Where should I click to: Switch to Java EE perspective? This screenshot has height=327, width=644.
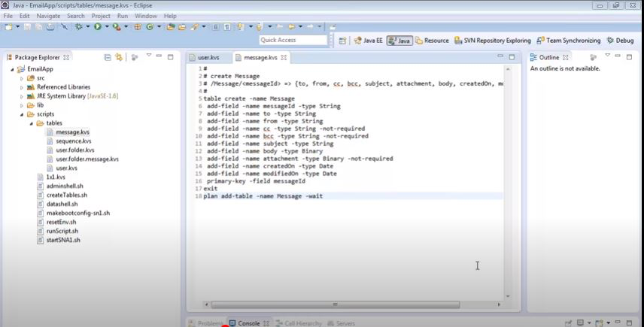tap(368, 40)
